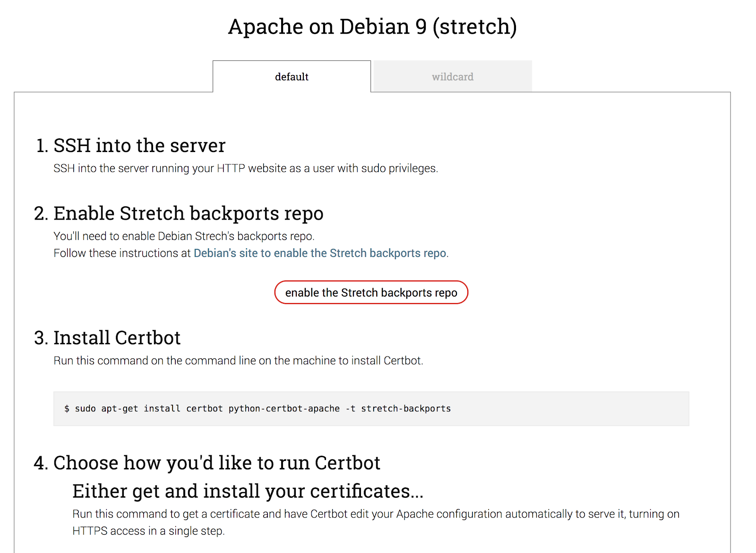Click the Choose how you'd like to run Certbot heading

tap(216, 463)
